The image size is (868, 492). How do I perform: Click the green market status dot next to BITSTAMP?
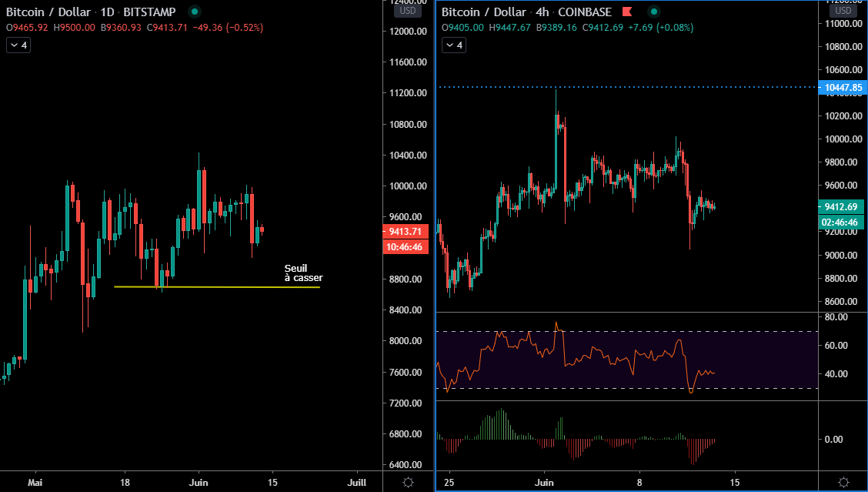point(195,12)
